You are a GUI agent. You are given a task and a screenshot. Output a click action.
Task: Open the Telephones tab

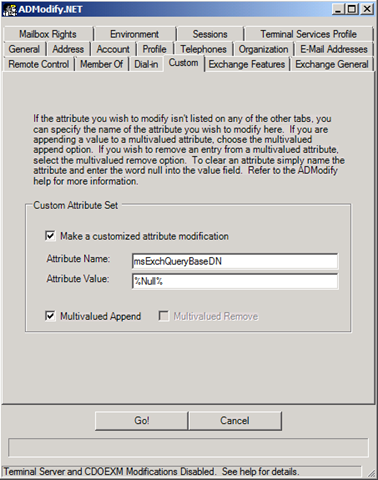click(x=203, y=49)
